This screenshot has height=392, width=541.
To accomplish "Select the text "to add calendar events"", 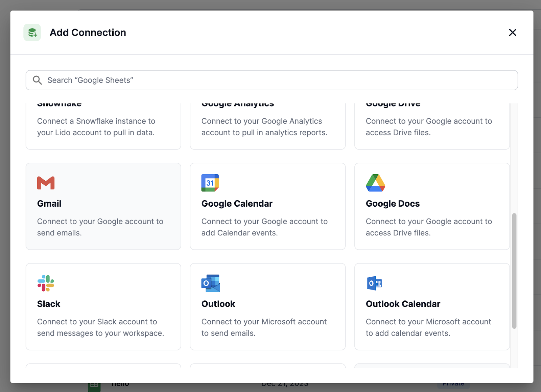I will point(407,333).
